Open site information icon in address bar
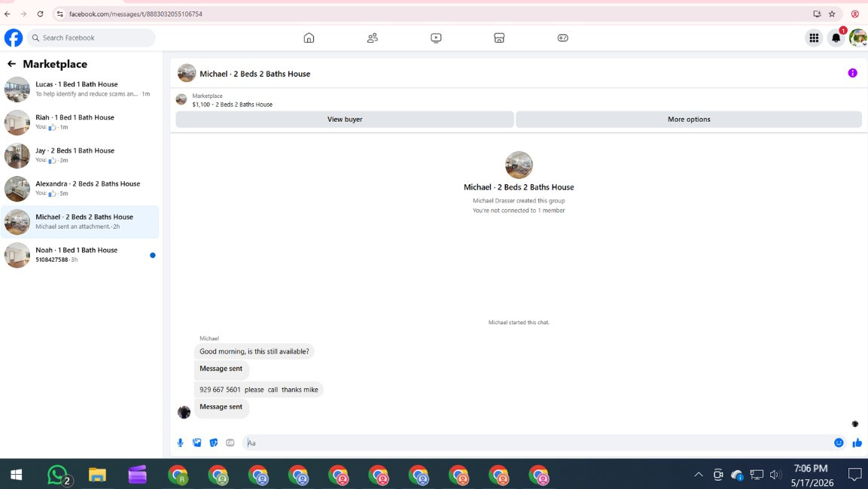 pyautogui.click(x=59, y=14)
